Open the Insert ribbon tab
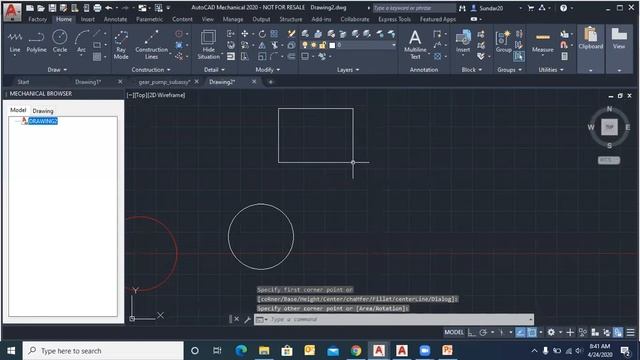The image size is (640, 360). [x=87, y=19]
